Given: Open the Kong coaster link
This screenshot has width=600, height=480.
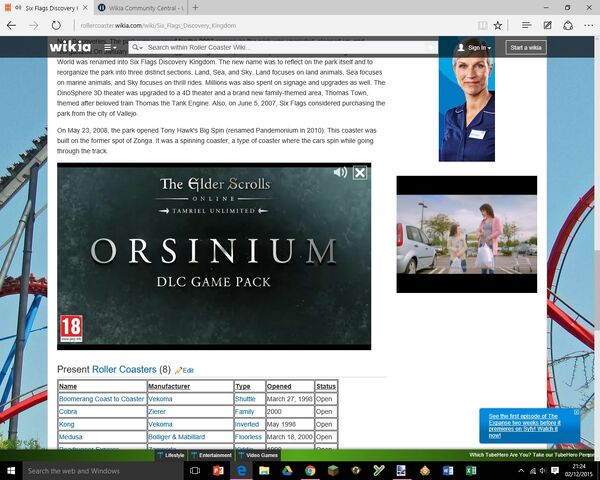Looking at the screenshot, I should pos(67,424).
